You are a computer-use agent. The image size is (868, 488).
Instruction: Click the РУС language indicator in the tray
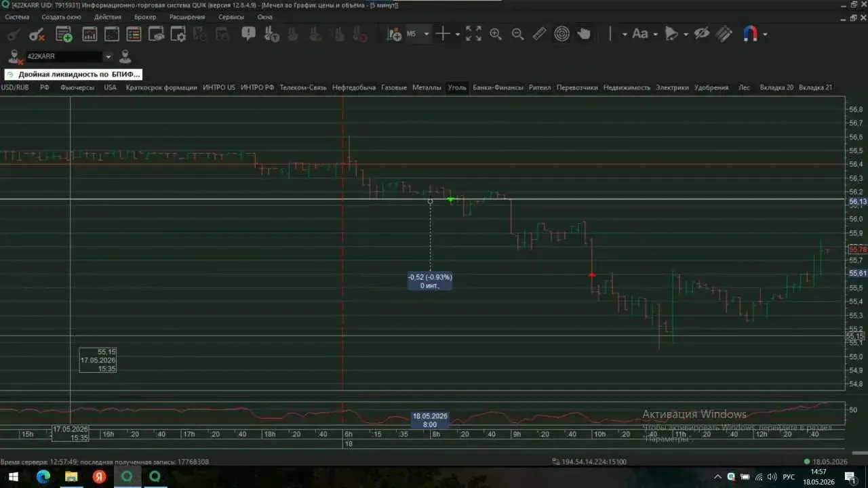point(789,477)
